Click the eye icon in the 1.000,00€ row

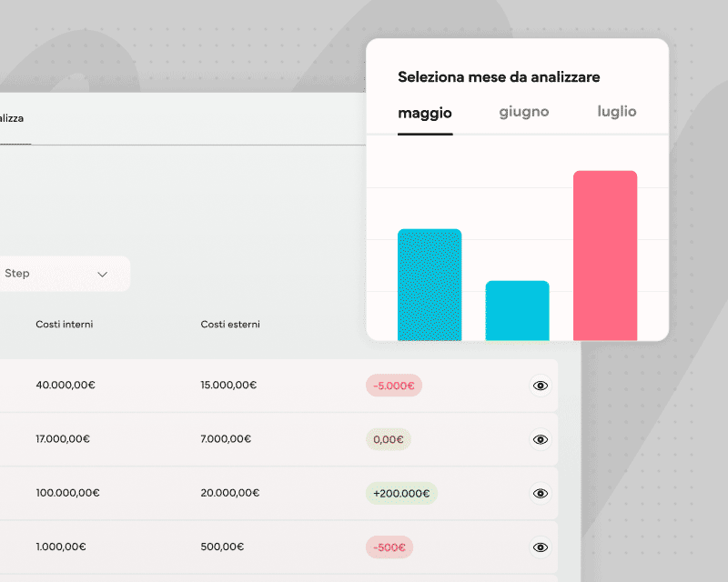tap(541, 547)
